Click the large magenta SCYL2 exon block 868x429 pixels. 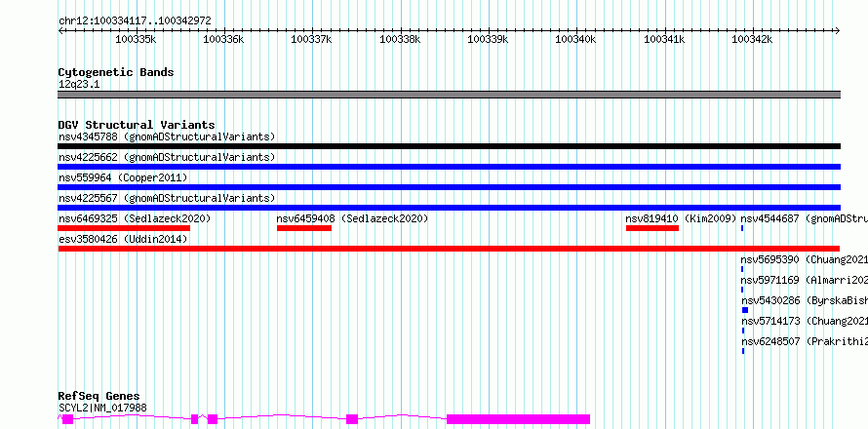point(518,419)
